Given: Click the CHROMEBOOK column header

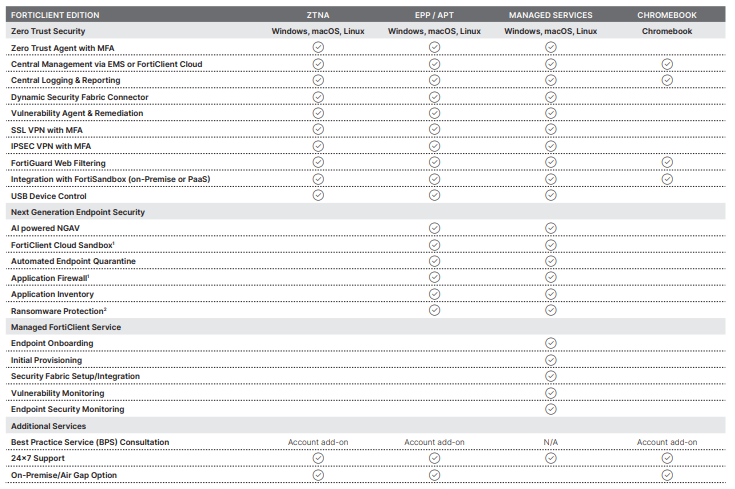Looking at the screenshot, I should tap(667, 15).
